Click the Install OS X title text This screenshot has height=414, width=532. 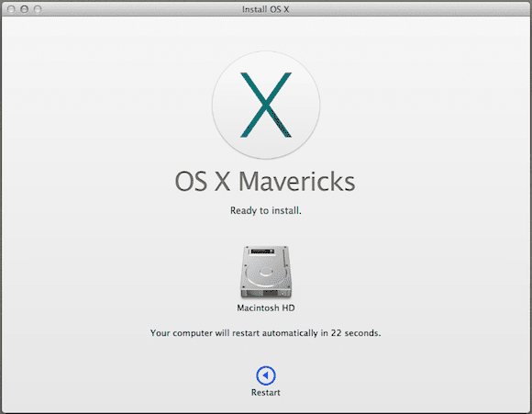point(266,9)
